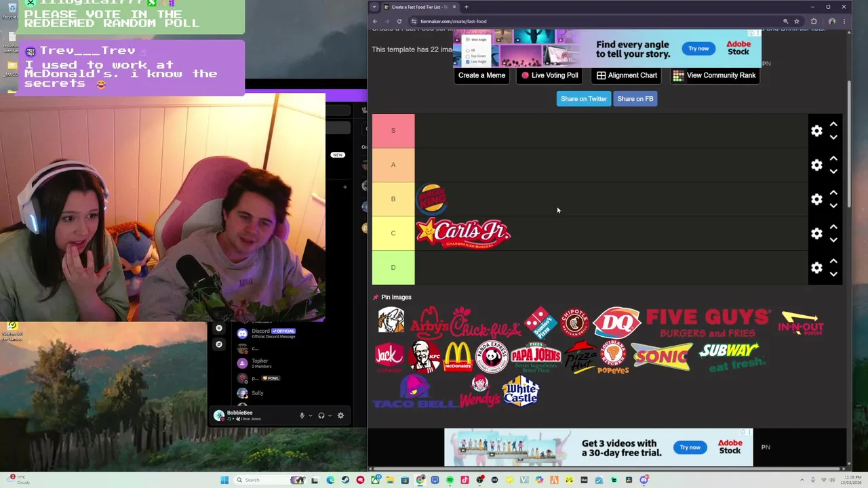Expand Discord microphone input options arrow
This screenshot has width=868, height=488.
click(x=311, y=415)
